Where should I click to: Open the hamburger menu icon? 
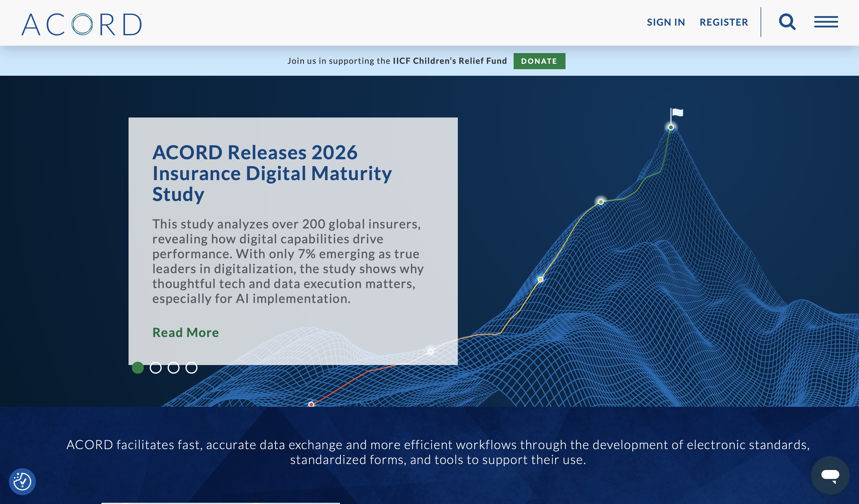[826, 22]
